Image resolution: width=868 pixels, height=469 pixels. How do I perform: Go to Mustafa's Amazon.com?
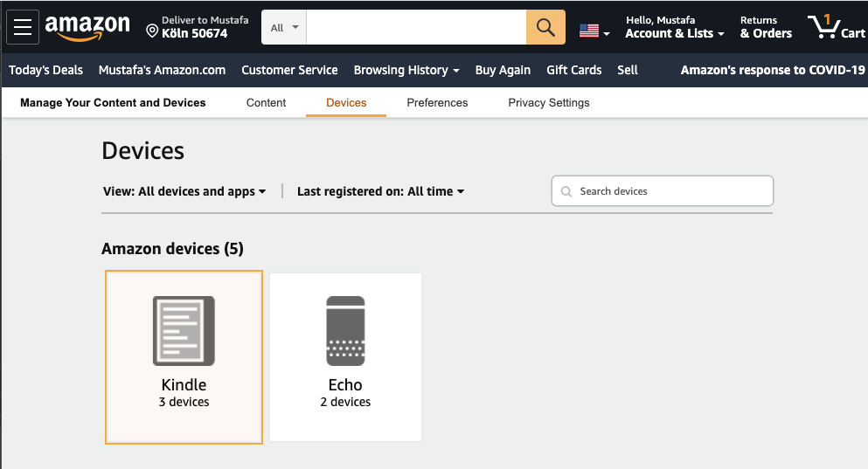(x=163, y=70)
